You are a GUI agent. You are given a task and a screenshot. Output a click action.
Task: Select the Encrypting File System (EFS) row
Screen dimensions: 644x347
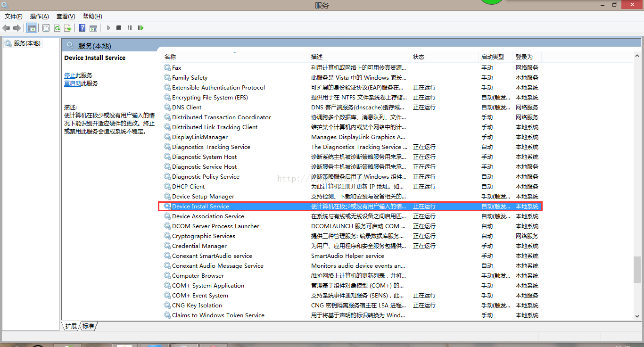click(x=351, y=97)
